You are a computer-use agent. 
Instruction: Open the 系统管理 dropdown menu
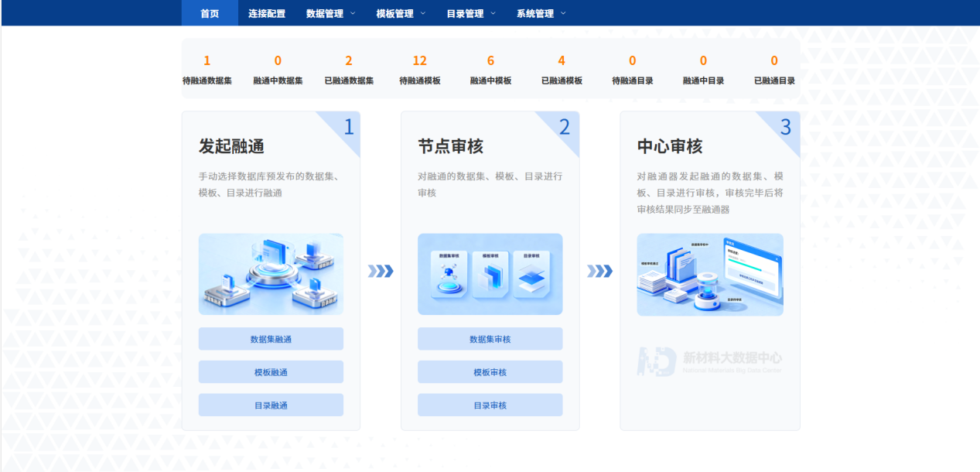click(539, 13)
